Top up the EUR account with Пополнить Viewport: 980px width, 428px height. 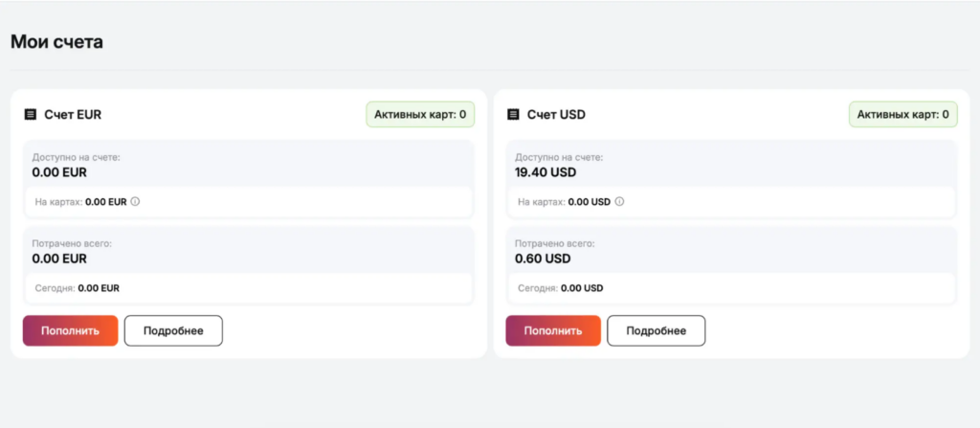coord(70,330)
